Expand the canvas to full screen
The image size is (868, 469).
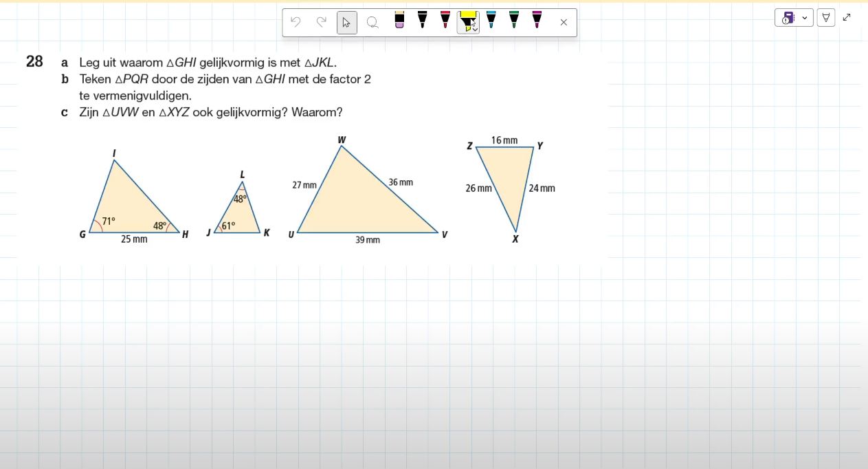pyautogui.click(x=847, y=17)
